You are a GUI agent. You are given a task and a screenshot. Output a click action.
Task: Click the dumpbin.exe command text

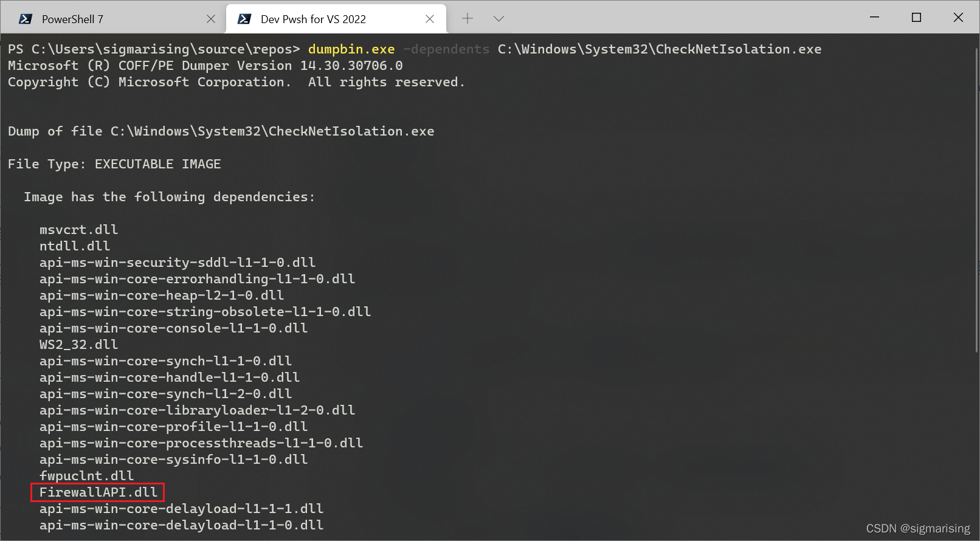(x=351, y=49)
